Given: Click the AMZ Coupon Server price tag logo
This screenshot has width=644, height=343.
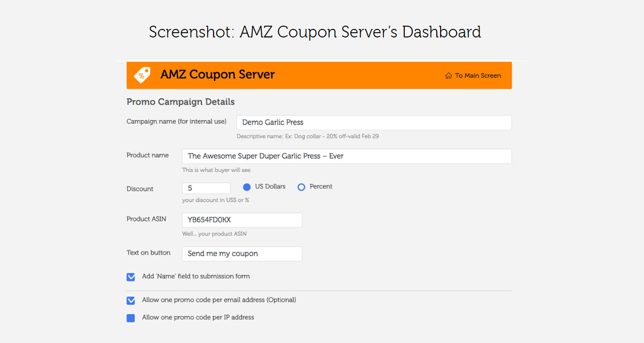Looking at the screenshot, I should click(x=142, y=75).
